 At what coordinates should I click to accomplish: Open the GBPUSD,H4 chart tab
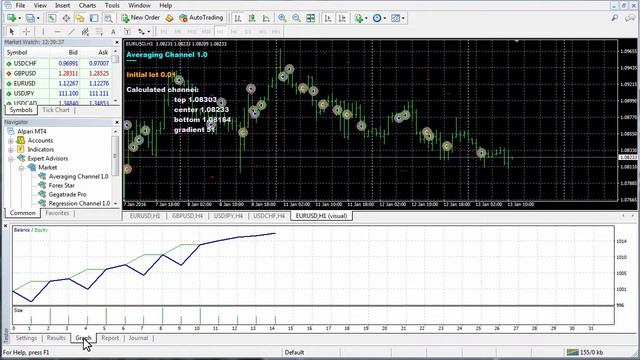coord(187,216)
